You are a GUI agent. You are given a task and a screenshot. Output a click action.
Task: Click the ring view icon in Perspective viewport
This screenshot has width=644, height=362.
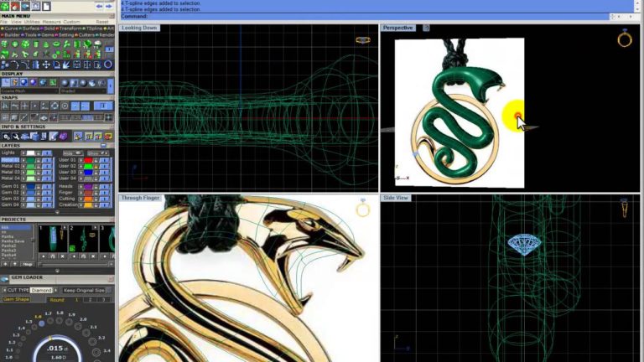[624, 39]
